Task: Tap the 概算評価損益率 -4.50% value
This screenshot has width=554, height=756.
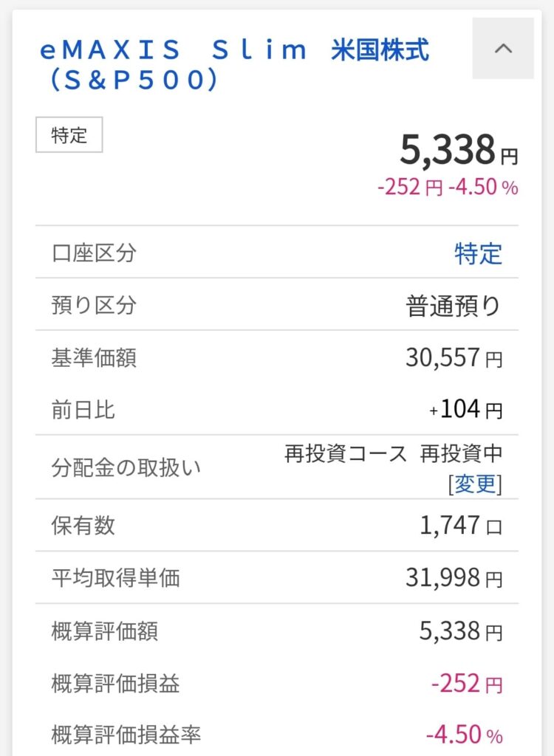Action: point(464,735)
